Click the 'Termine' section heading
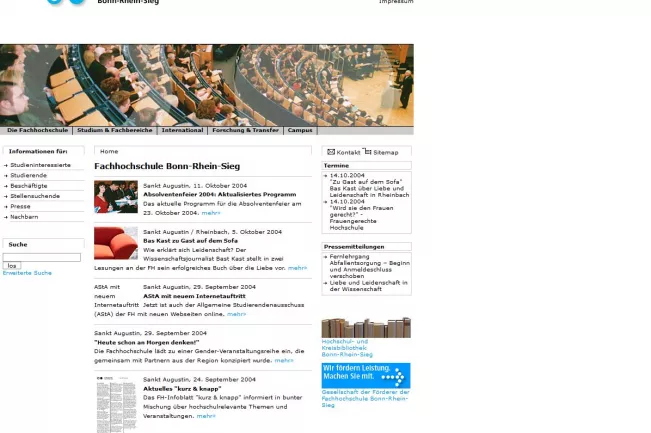651x433 pixels. tap(336, 166)
